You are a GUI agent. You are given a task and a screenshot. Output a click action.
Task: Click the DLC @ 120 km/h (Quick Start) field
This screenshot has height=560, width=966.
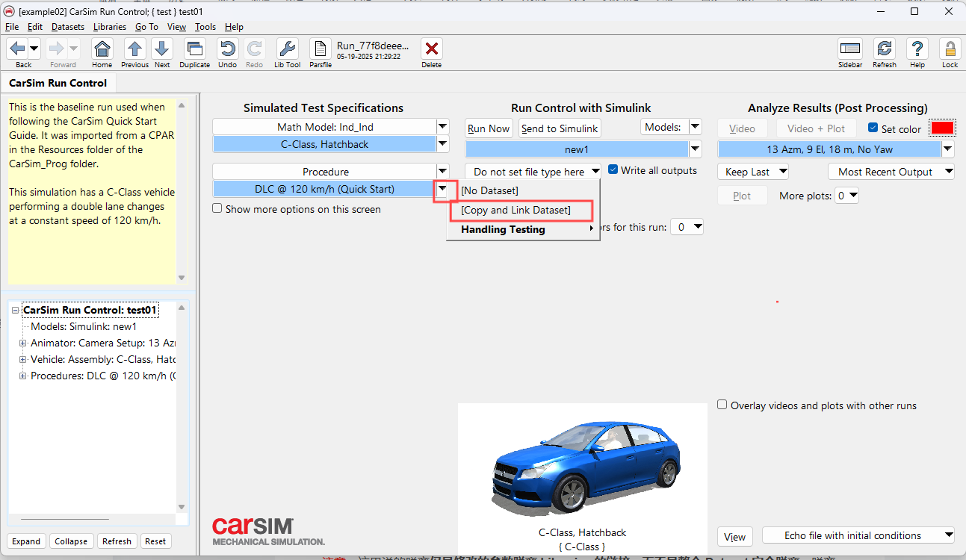324,189
